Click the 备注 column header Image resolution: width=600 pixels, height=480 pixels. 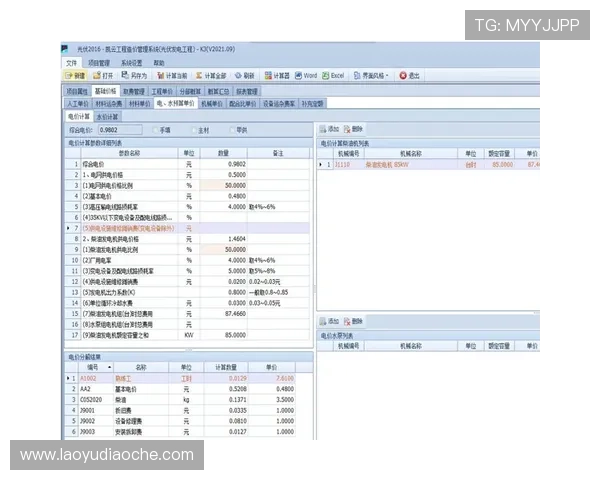coord(278,153)
